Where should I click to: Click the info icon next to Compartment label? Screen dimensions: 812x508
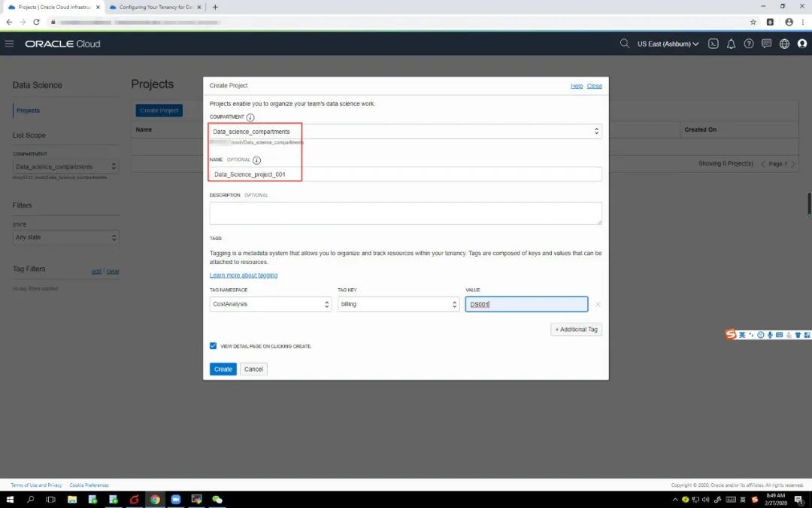250,117
